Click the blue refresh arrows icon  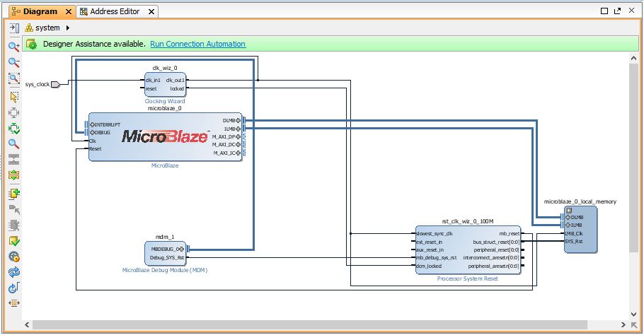point(14,272)
